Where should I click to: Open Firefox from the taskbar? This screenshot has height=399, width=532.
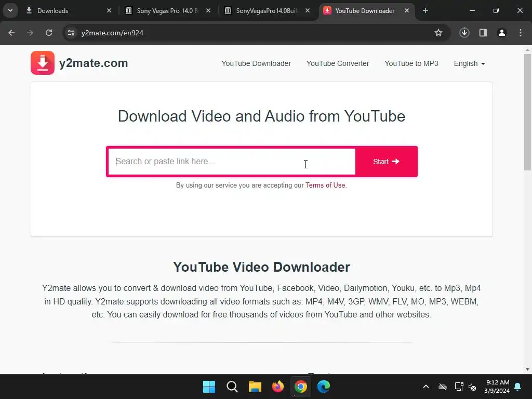pos(278,387)
